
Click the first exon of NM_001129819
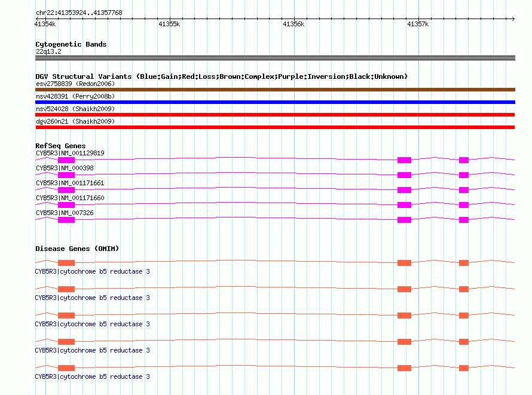pos(66,160)
